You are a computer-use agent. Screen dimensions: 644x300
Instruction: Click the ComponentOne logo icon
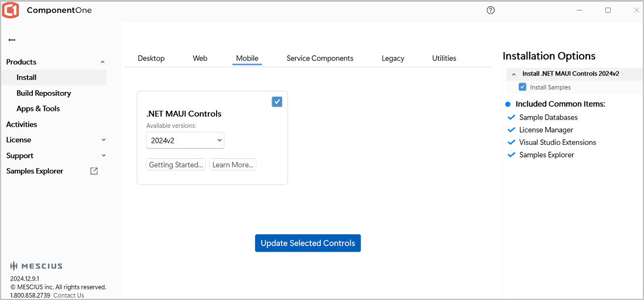click(11, 11)
